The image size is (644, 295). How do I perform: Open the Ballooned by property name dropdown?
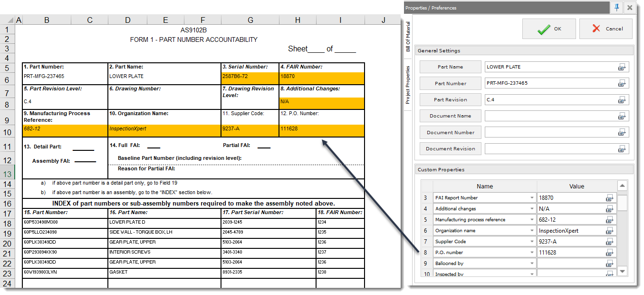point(532,263)
